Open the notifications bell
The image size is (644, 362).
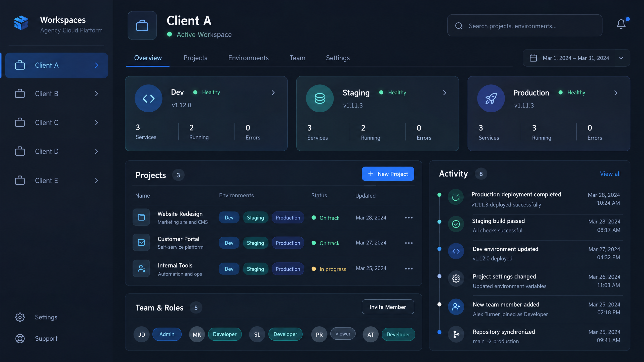(621, 24)
